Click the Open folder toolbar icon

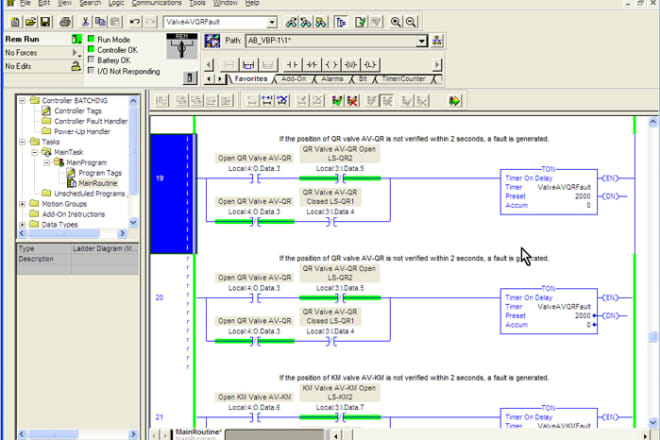pos(30,22)
